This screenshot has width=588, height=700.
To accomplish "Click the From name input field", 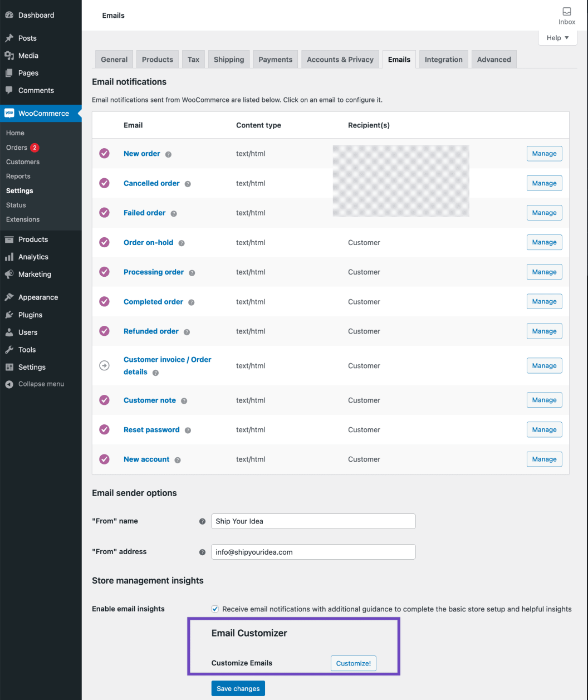I will coord(313,521).
